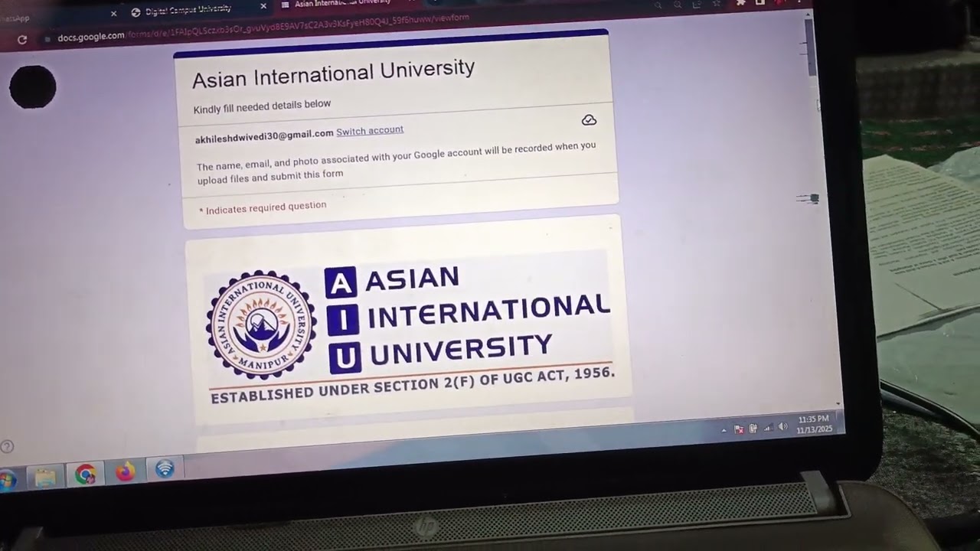This screenshot has height=551, width=980.
Task: Reload the page with the refresh icon
Action: 21,40
